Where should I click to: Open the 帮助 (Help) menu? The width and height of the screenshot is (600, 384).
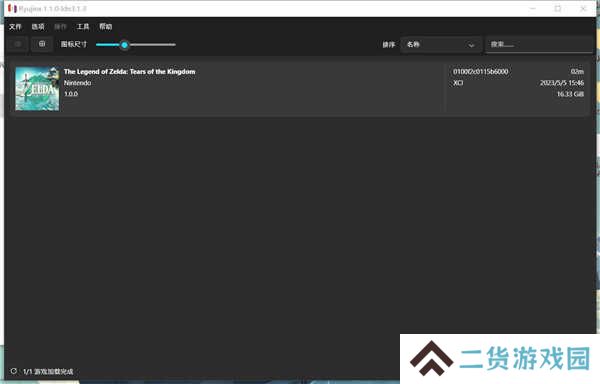tap(106, 26)
